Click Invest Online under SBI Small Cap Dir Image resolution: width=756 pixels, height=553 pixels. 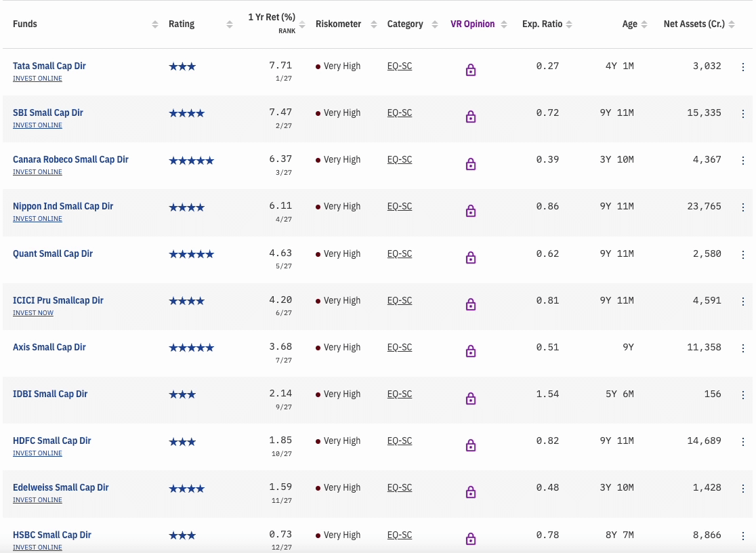(x=37, y=125)
